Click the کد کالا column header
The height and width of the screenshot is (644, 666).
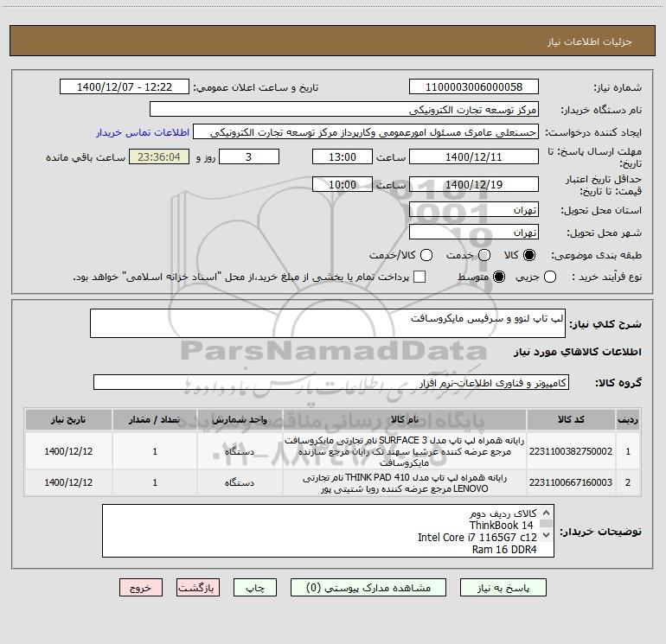571,419
